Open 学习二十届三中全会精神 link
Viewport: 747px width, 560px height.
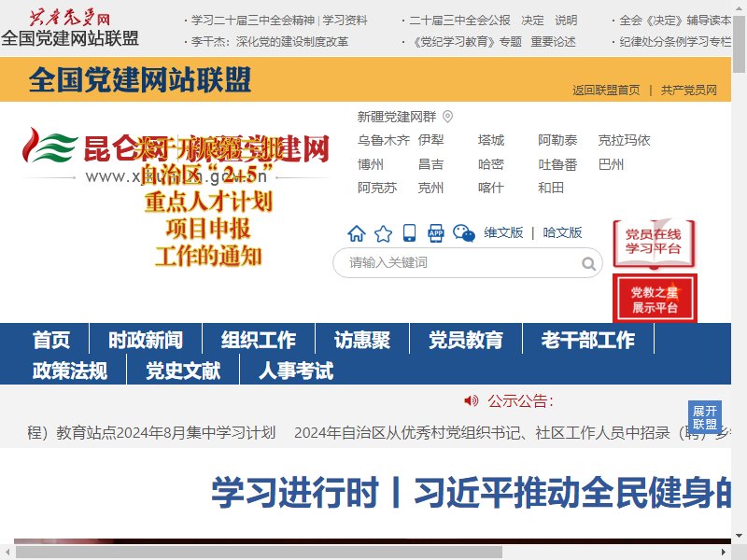click(x=252, y=21)
